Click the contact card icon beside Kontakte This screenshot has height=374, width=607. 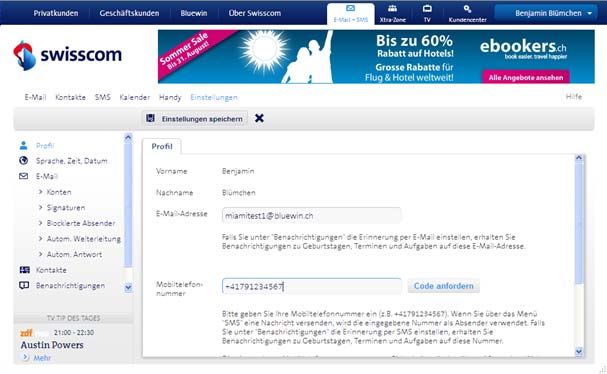[x=24, y=270]
